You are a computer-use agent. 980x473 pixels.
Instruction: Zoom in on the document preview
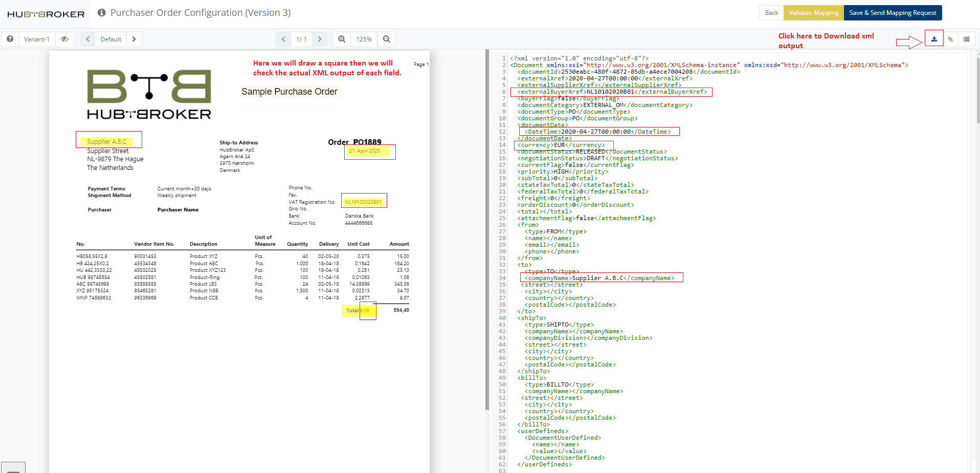pyautogui.click(x=342, y=39)
